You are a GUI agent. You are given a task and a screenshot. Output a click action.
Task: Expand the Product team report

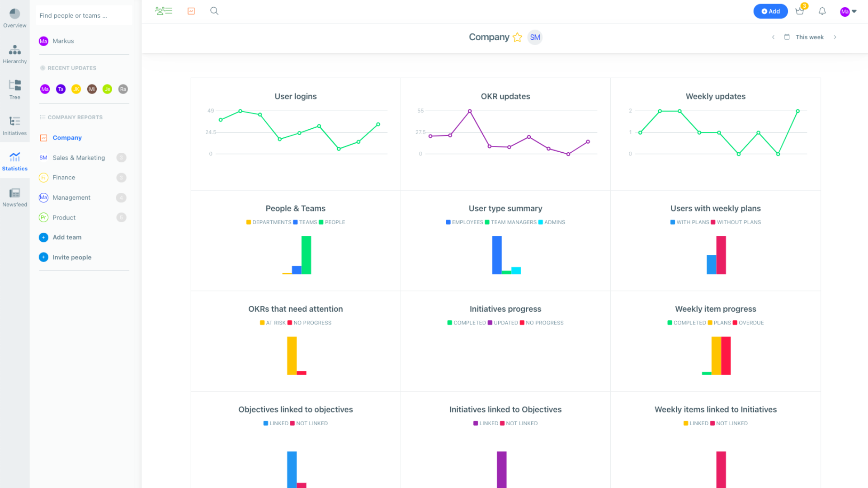coord(122,217)
